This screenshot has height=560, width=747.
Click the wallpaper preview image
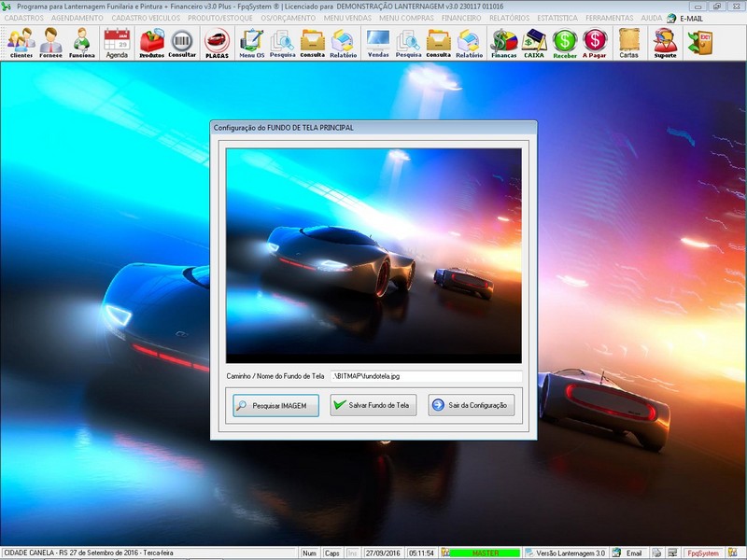373,255
